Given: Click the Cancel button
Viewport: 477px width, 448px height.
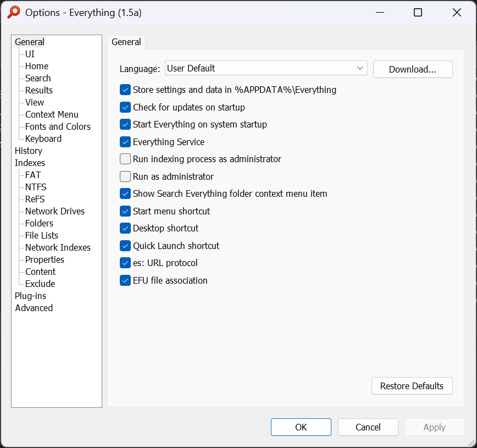Looking at the screenshot, I should point(368,427).
